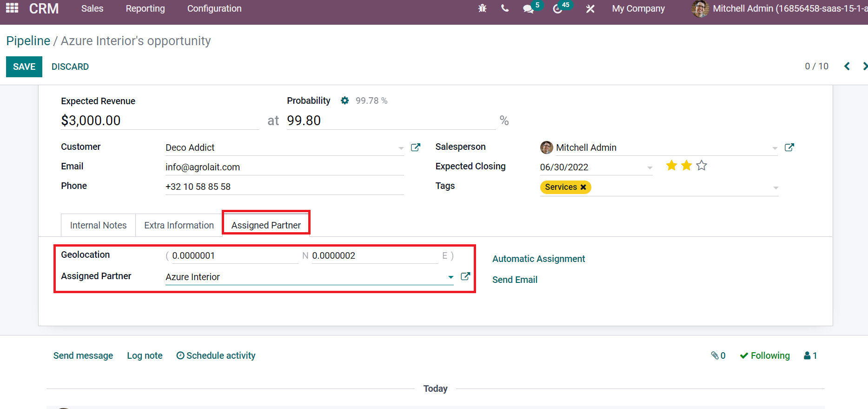Viewport: 868px width, 409px height.
Task: Select the Assigned Partner tab
Action: tap(266, 225)
